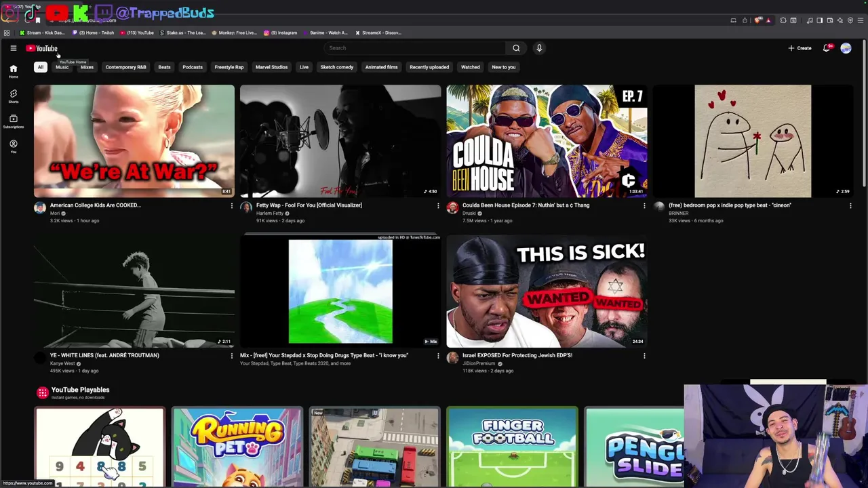Select the Recently uploaded chip
Image resolution: width=868 pixels, height=488 pixels.
click(x=429, y=67)
